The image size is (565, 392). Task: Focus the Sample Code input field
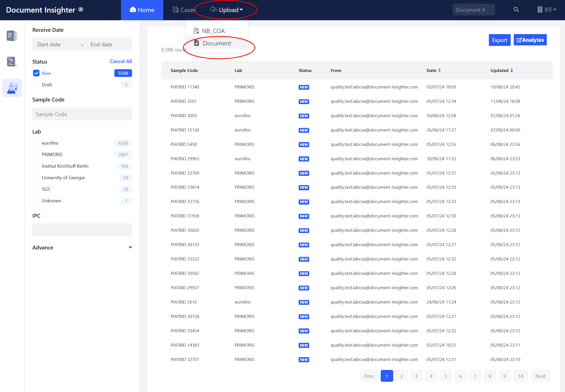tap(82, 114)
